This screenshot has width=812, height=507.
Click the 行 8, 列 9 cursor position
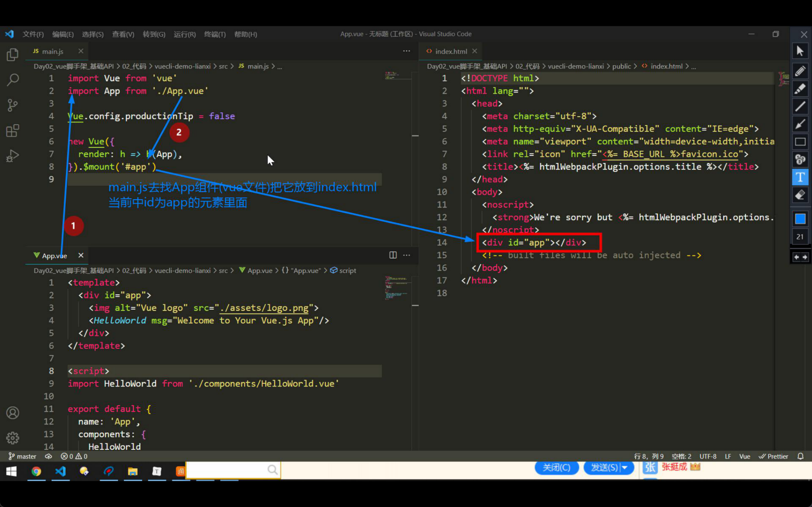648,456
